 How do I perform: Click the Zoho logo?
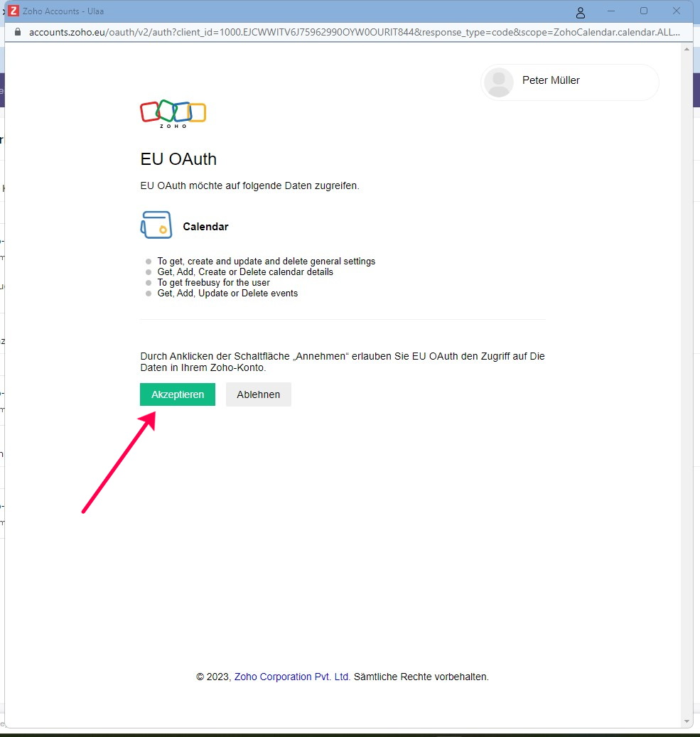(x=173, y=114)
